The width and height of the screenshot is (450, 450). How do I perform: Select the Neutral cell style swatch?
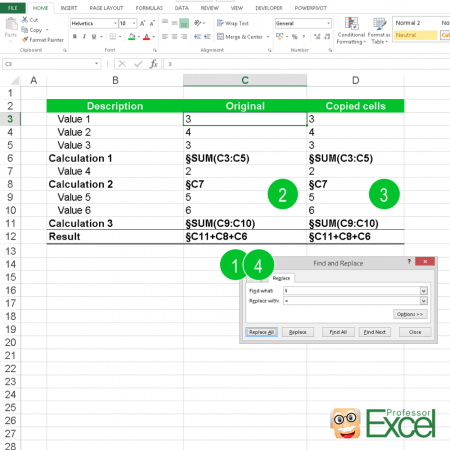[416, 35]
